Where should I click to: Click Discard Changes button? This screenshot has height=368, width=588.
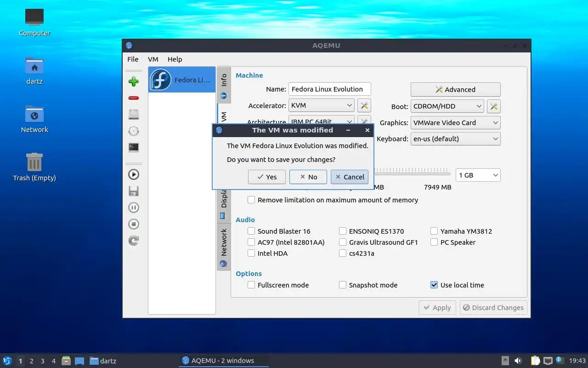[x=493, y=308]
